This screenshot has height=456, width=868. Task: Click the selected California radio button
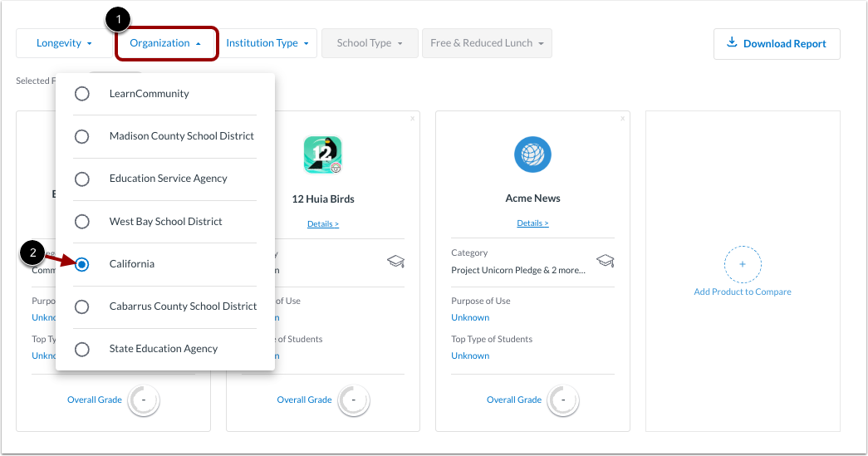coord(82,264)
